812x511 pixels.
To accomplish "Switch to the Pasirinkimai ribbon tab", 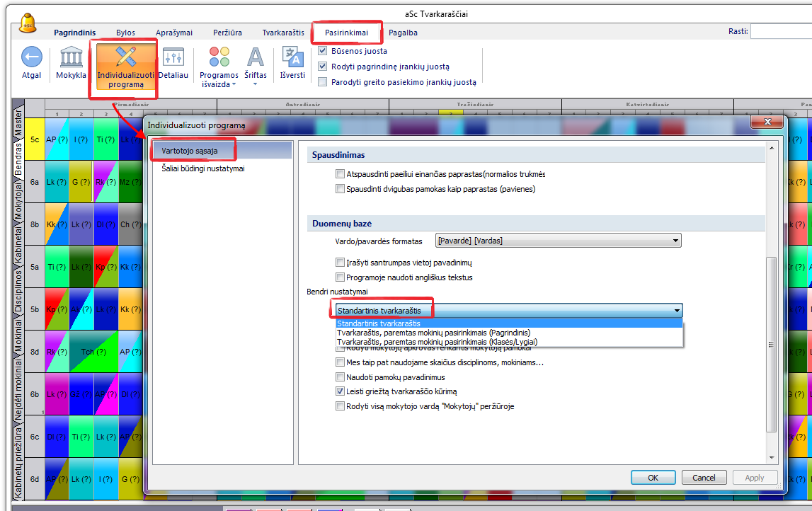I will [346, 33].
